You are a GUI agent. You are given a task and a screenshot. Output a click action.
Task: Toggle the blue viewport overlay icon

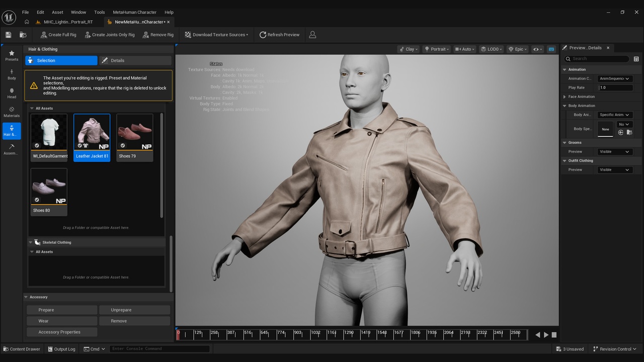551,49
